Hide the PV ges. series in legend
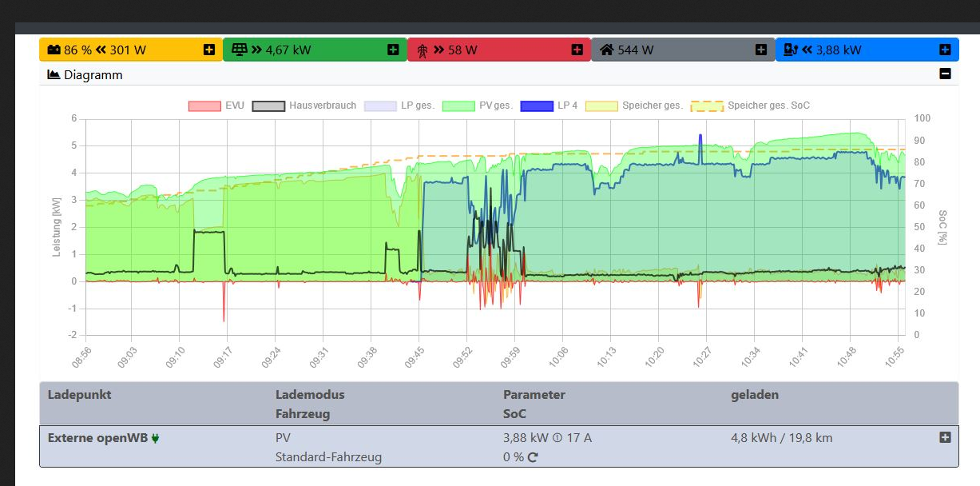The height and width of the screenshot is (486, 980). coord(458,106)
